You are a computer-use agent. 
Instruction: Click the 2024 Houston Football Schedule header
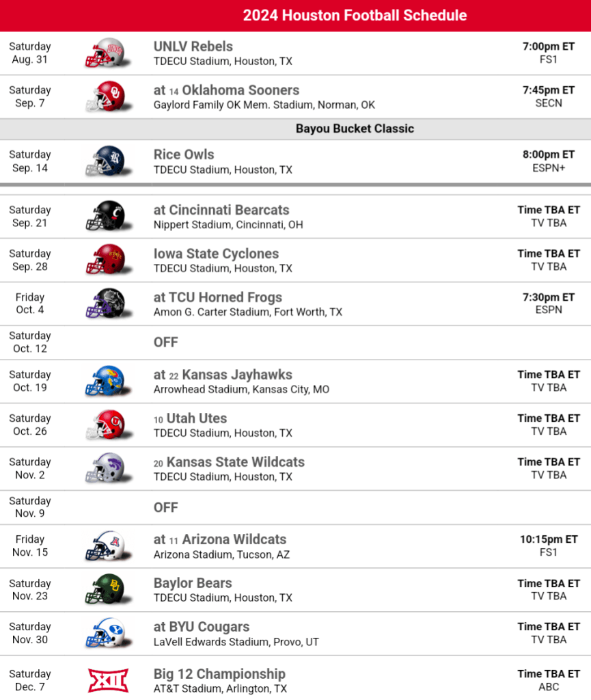(355, 16)
